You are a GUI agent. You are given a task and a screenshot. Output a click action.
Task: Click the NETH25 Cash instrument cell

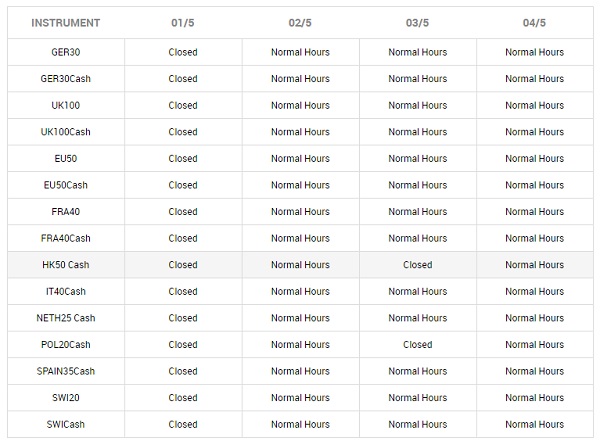(66, 318)
